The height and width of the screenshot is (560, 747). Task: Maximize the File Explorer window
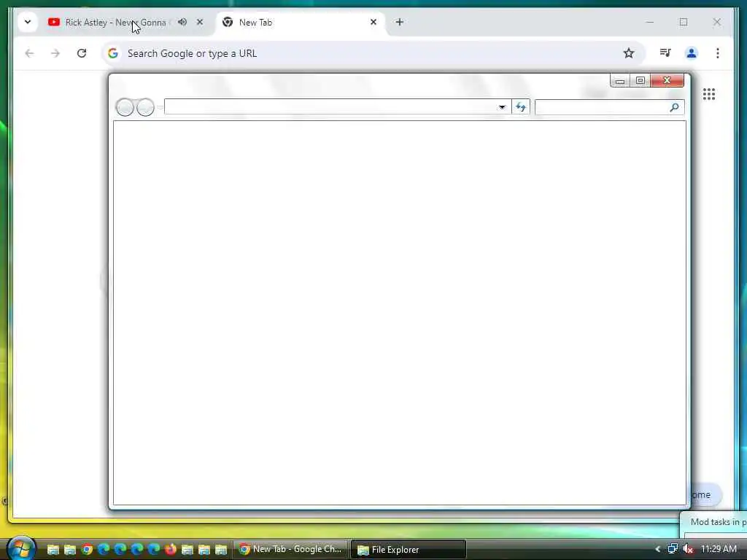click(x=640, y=80)
